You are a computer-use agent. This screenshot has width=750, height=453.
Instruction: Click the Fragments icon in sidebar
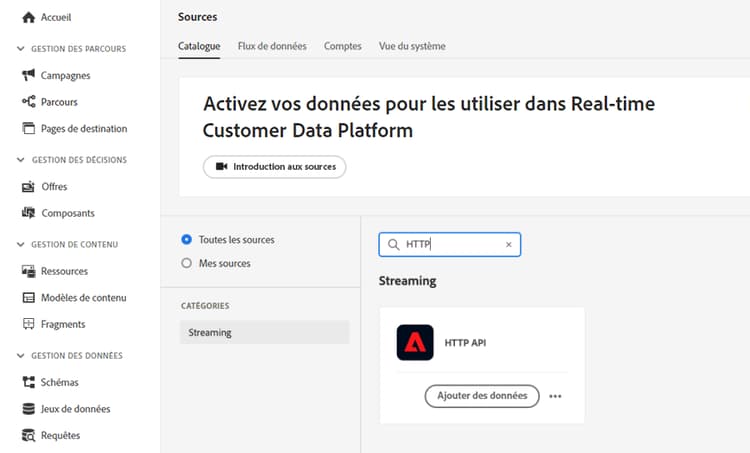[29, 324]
